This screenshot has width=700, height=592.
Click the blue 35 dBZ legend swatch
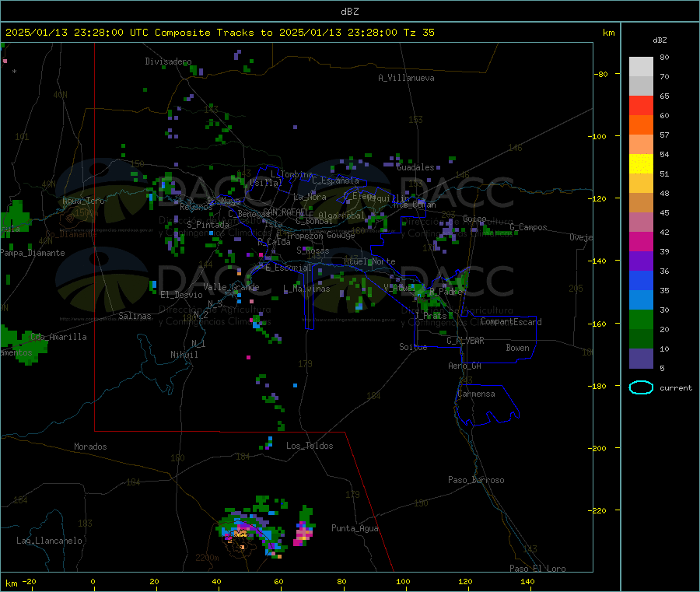coord(641,280)
